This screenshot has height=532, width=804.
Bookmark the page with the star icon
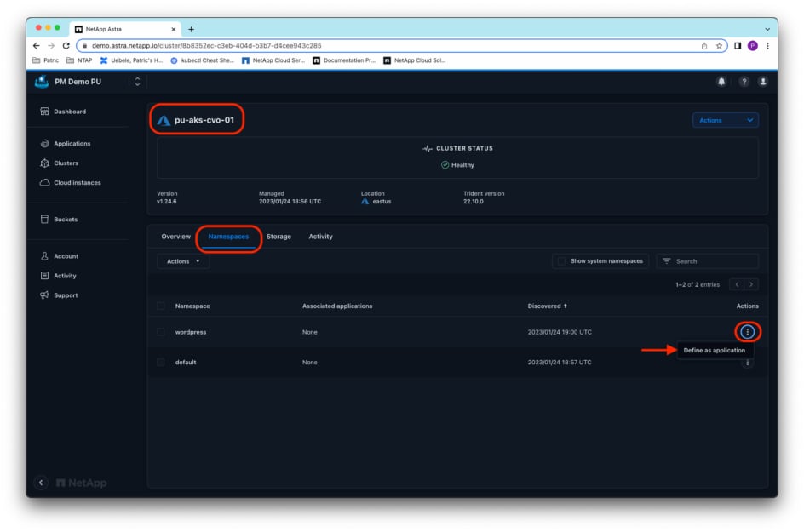[x=719, y=46]
